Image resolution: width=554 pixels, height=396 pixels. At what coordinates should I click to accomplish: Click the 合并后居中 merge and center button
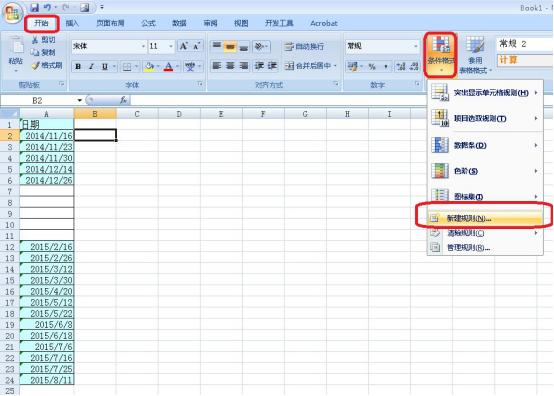tap(311, 66)
